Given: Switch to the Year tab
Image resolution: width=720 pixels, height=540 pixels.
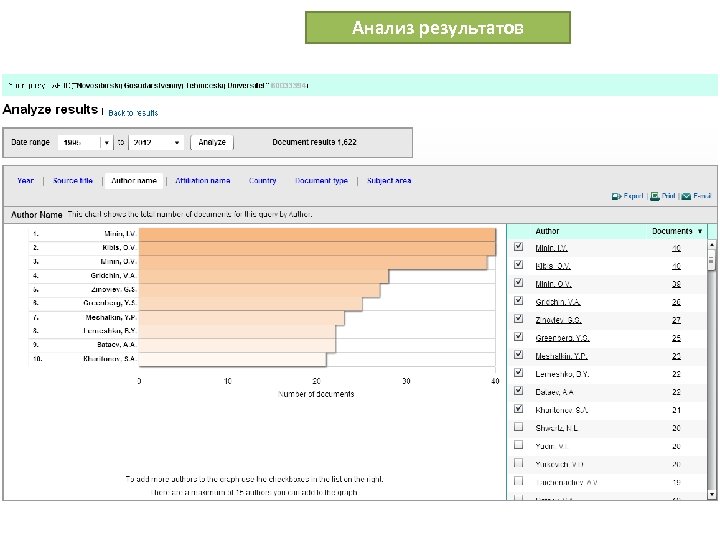Looking at the screenshot, I should 26,181.
